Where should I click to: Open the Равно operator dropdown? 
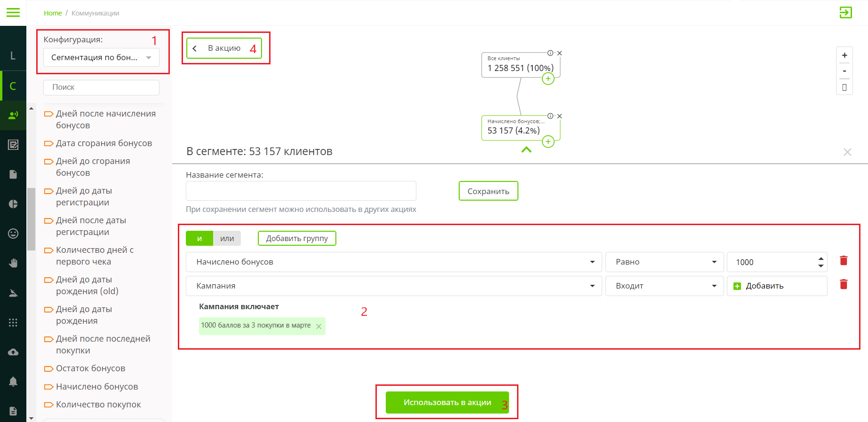pos(664,262)
